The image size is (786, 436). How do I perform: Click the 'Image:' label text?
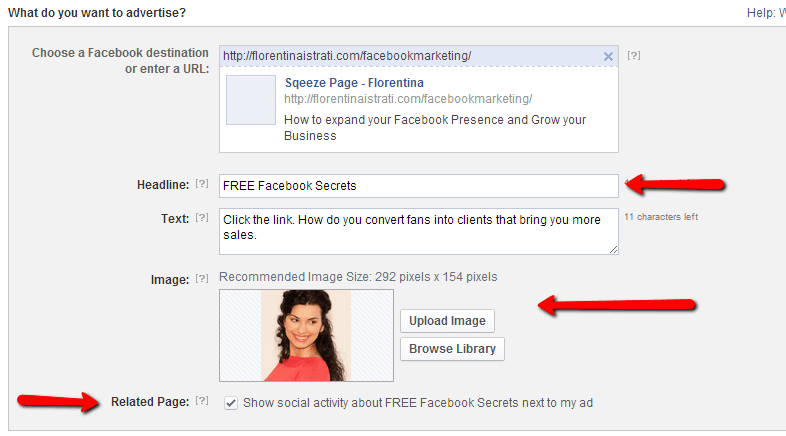click(170, 280)
